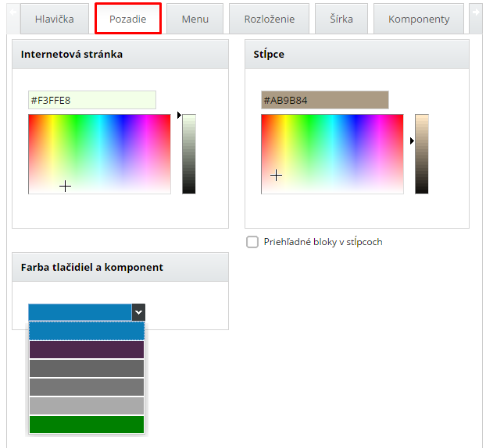Choose the medium gray color option
The width and height of the screenshot is (486, 448).
click(87, 387)
